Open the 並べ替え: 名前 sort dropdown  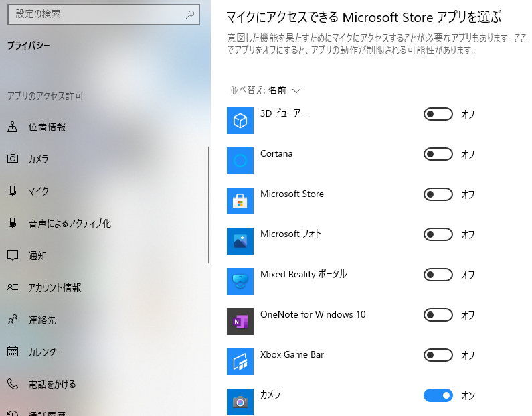pos(265,90)
